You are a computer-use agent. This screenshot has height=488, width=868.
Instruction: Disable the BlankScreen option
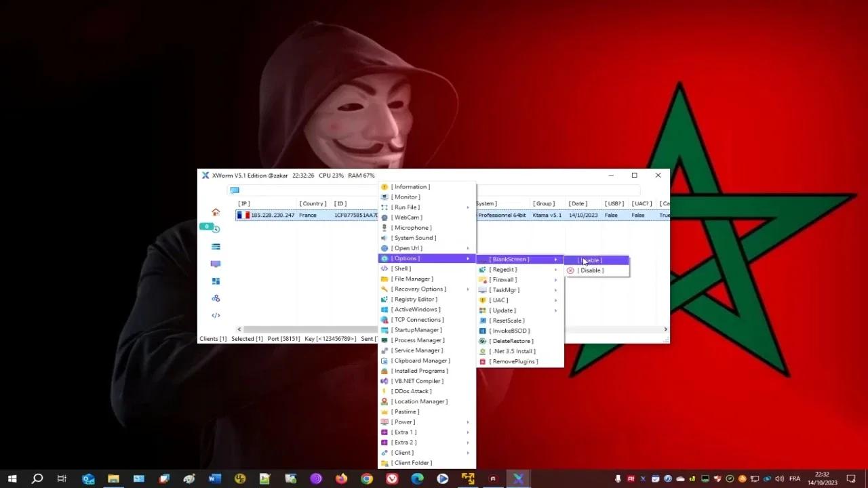tap(589, 270)
